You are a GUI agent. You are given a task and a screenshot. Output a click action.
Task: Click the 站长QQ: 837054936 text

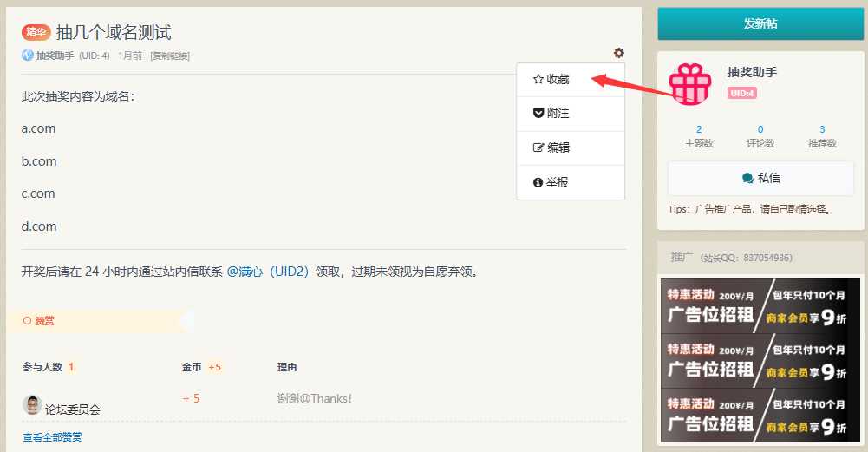tap(747, 258)
